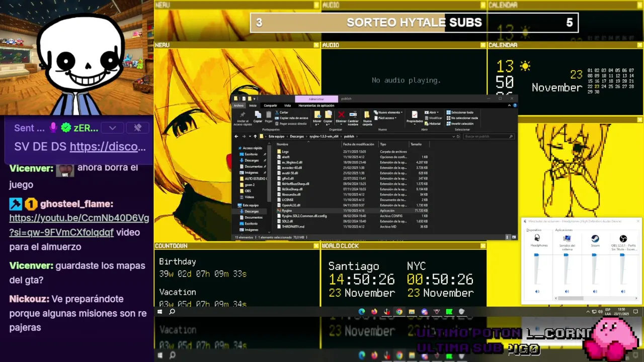Open the youtu.be link in chat

tap(79, 225)
